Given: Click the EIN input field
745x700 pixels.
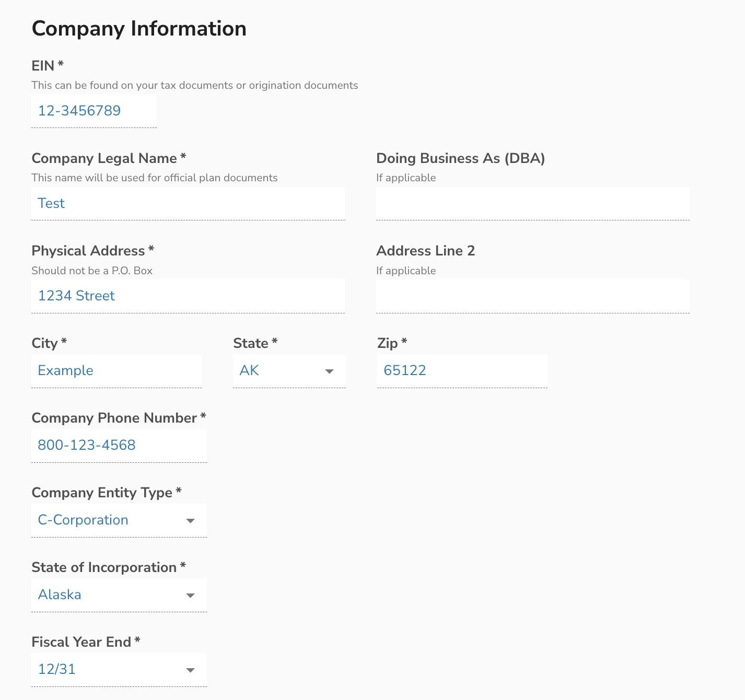Looking at the screenshot, I should point(94,111).
